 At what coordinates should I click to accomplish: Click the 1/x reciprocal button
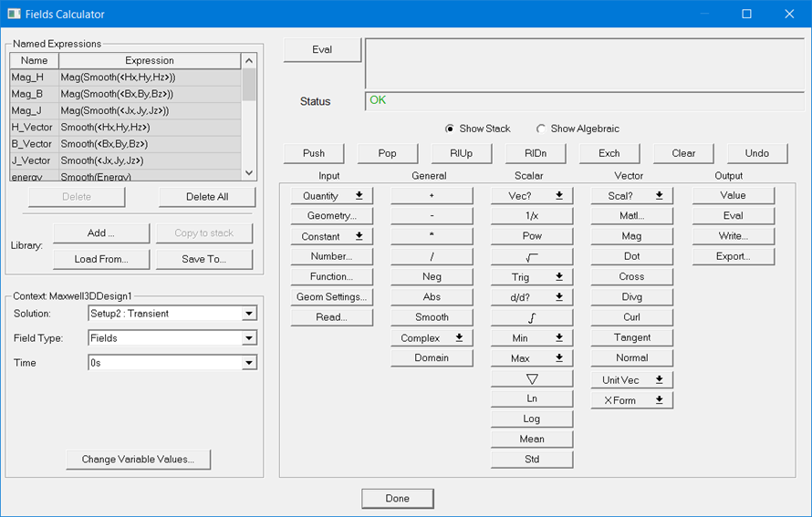[x=532, y=216]
